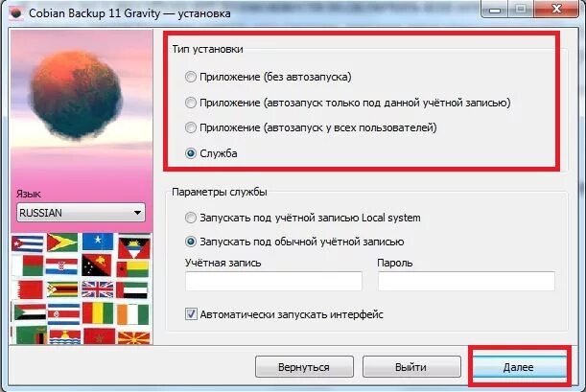Click the Cuba flag icon
The height and width of the screenshot is (392, 586).
(27, 243)
